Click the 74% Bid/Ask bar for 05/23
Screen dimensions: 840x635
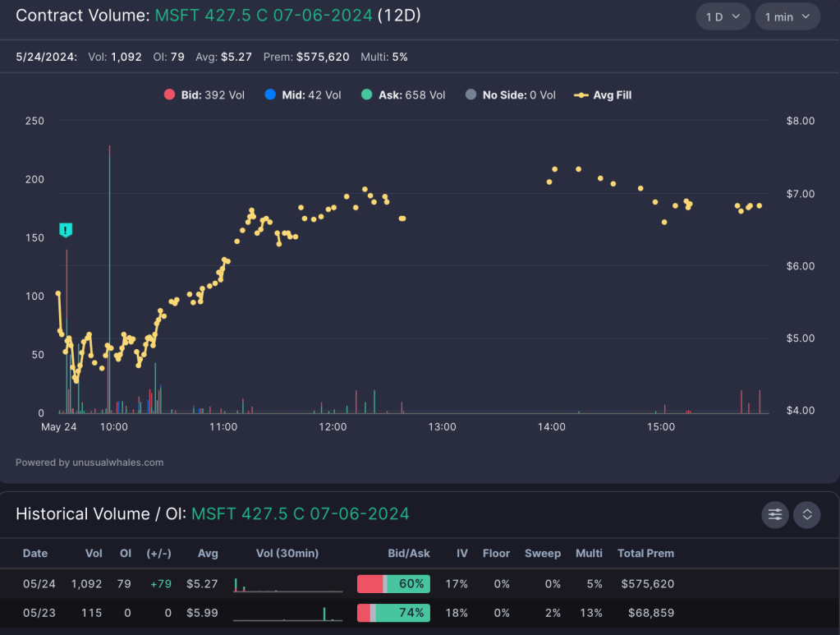393,613
